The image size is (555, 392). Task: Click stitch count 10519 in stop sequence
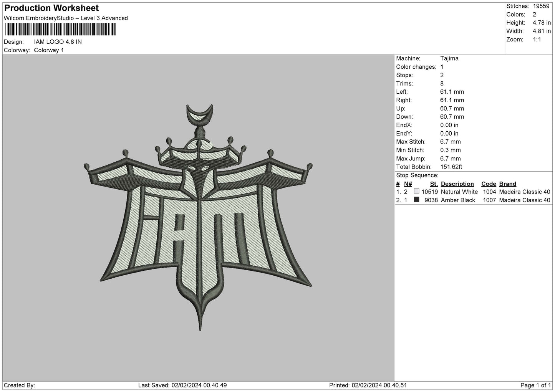pos(430,192)
